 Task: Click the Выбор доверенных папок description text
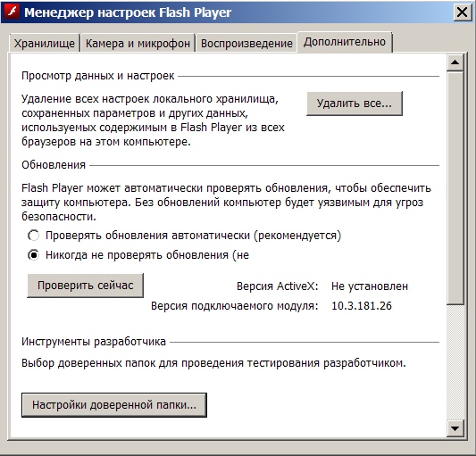[213, 363]
